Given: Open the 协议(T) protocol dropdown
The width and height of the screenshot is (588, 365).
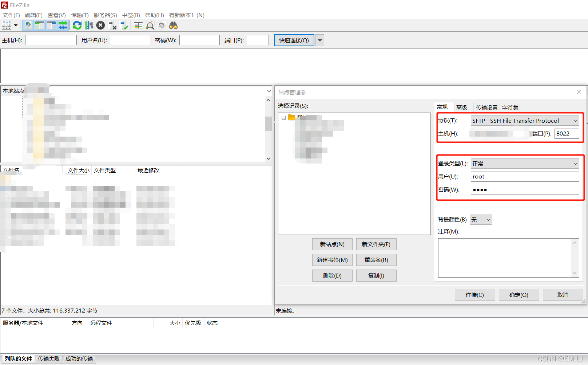Looking at the screenshot, I should (525, 121).
